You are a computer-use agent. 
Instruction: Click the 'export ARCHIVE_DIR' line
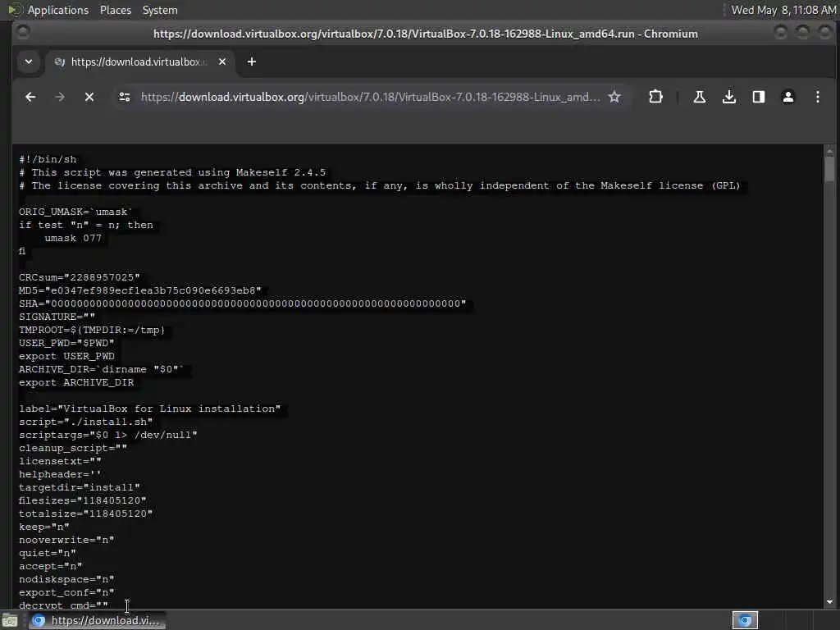click(76, 382)
